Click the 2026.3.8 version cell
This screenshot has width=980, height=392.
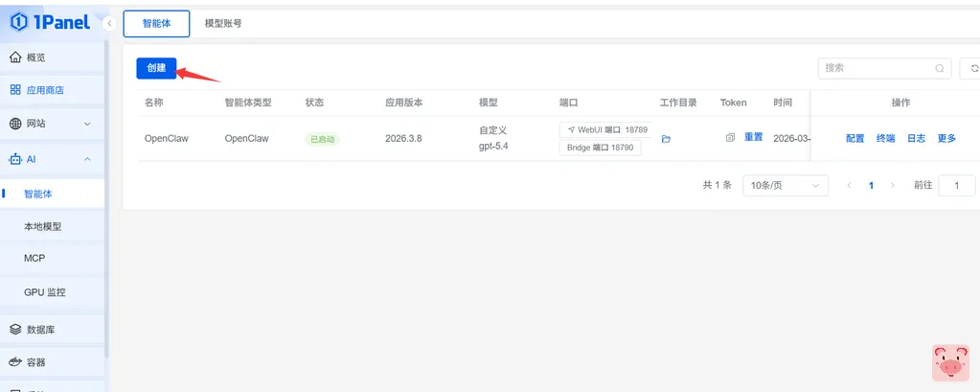403,138
